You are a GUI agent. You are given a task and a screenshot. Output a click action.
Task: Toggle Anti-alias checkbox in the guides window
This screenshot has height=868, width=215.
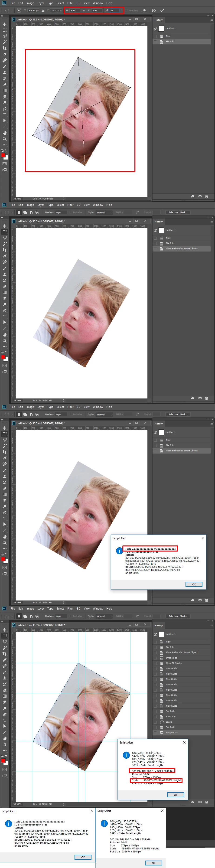[71, 616]
